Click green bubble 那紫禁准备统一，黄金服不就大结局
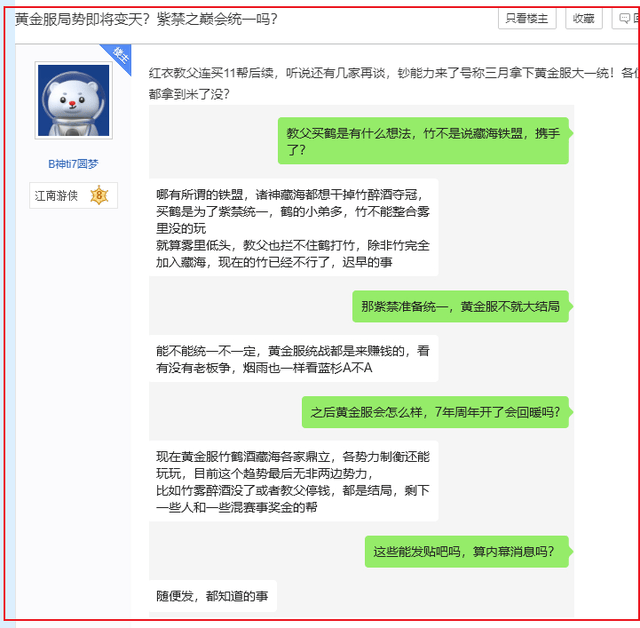The width and height of the screenshot is (640, 628). point(461,306)
